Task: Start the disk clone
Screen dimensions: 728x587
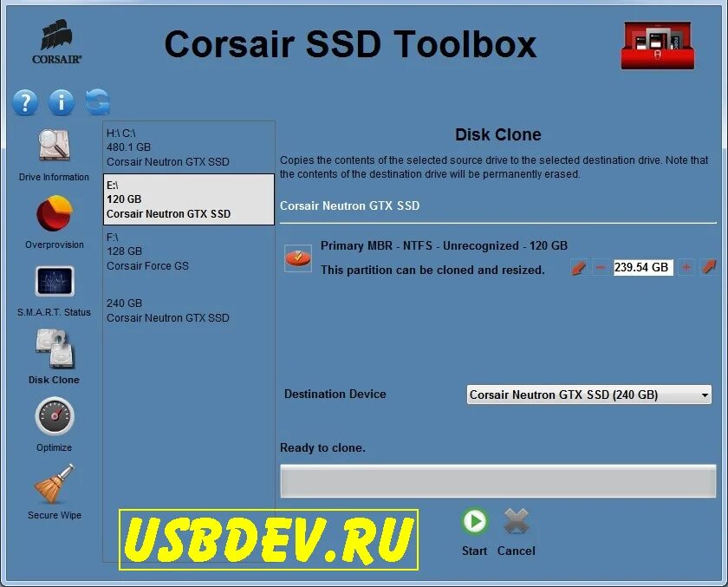Action: 475,532
